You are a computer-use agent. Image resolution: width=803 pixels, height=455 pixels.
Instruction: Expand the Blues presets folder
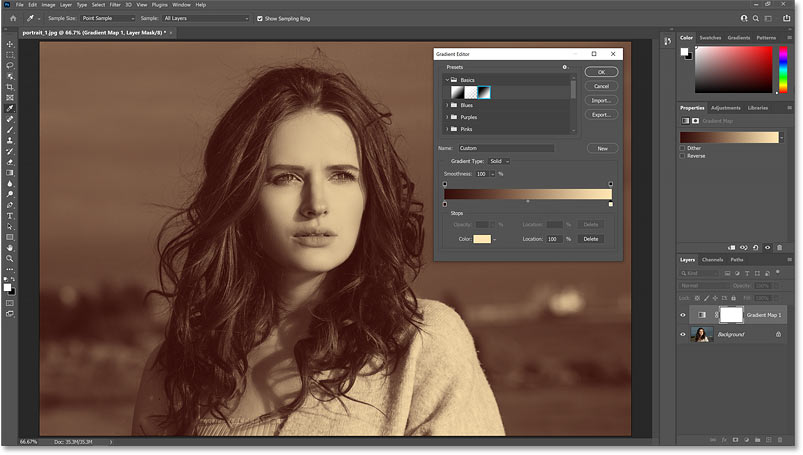point(447,105)
